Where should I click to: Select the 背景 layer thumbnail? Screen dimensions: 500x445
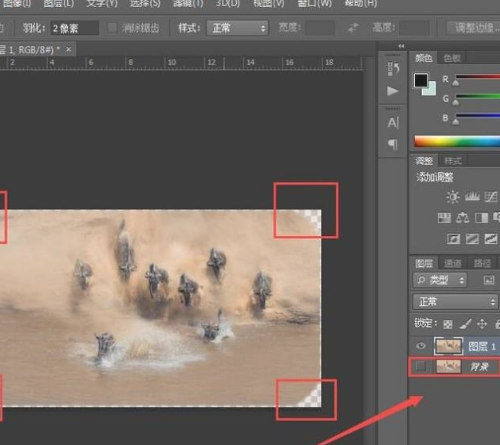click(448, 366)
